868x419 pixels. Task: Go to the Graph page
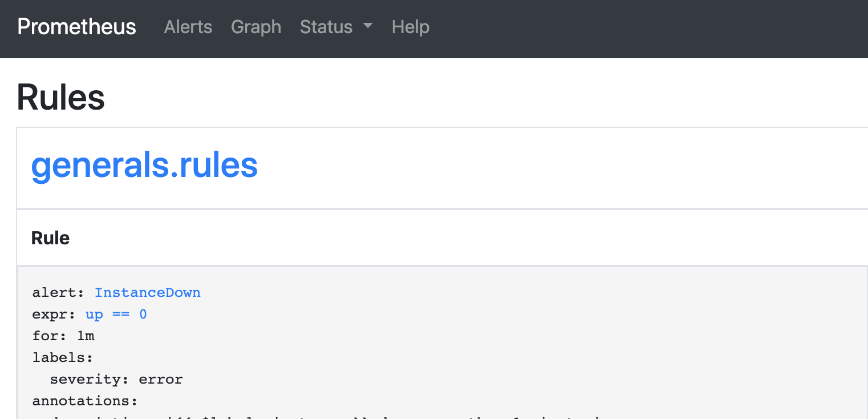256,27
